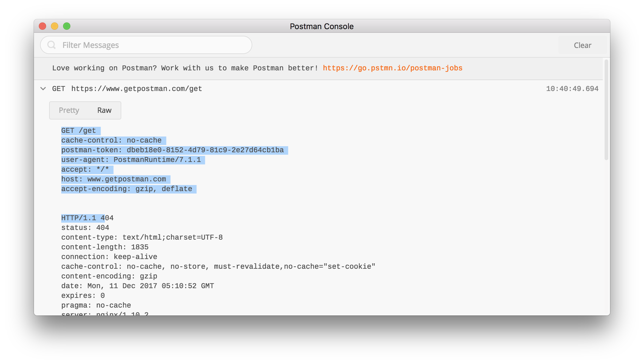
Task: Click the green fullscreen window button
Action: [x=67, y=26]
